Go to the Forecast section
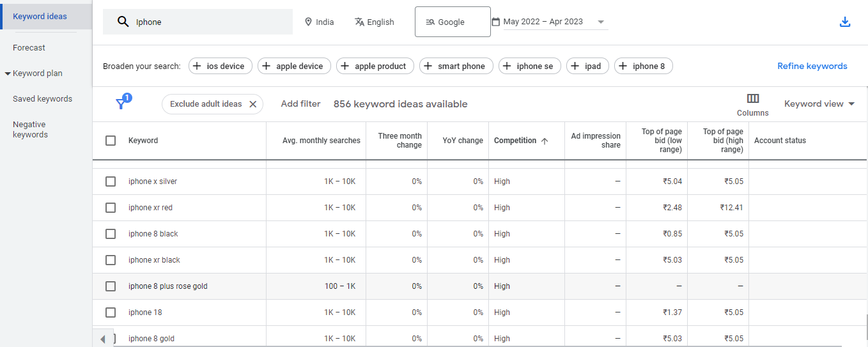This screenshot has width=868, height=347. pyautogui.click(x=29, y=48)
